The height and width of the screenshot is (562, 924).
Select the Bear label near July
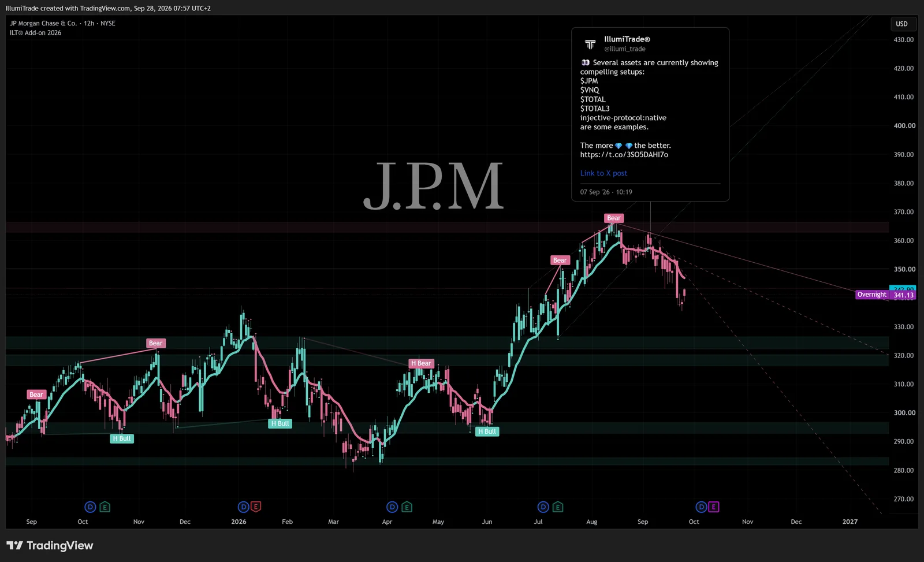[560, 260]
